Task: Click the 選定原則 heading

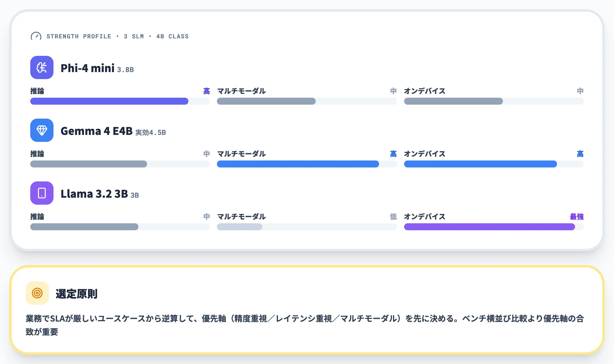Action: [76, 294]
